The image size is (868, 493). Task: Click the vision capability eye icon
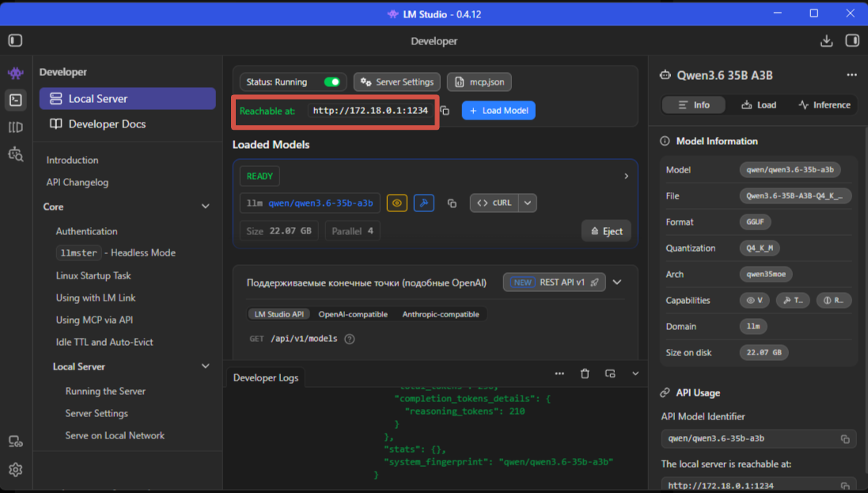tap(396, 203)
